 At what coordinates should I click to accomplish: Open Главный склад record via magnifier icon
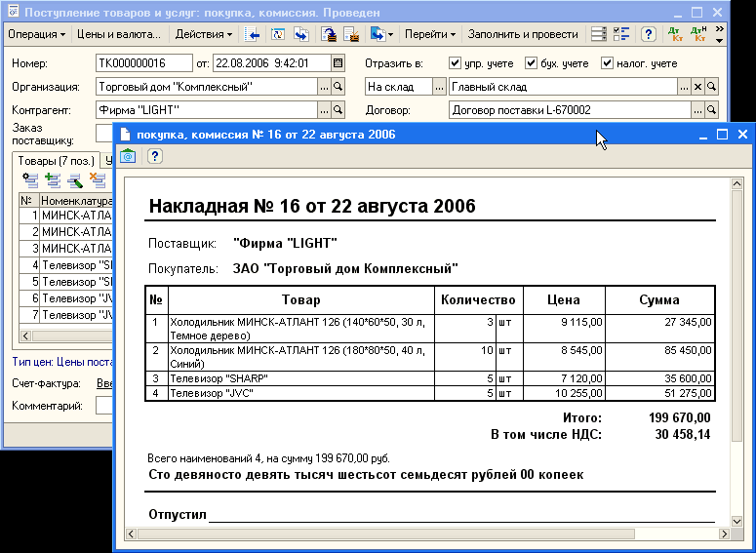pos(712,87)
